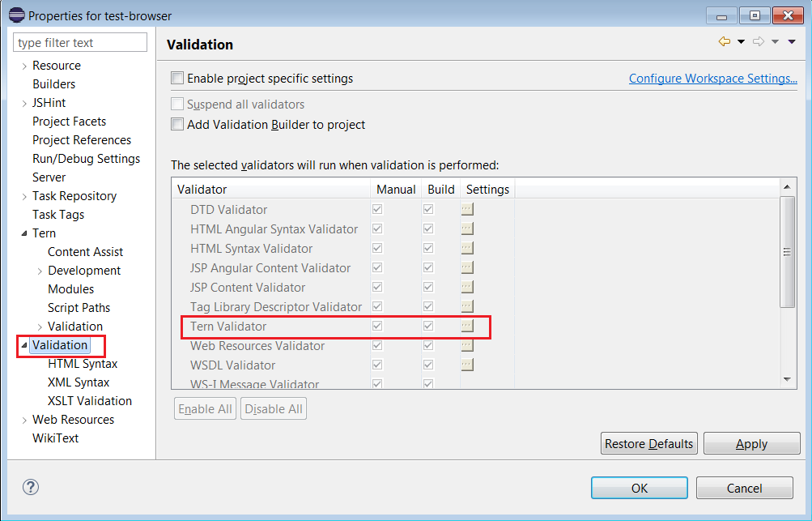Collapse the Tern tree node
812x521 pixels.
(23, 233)
